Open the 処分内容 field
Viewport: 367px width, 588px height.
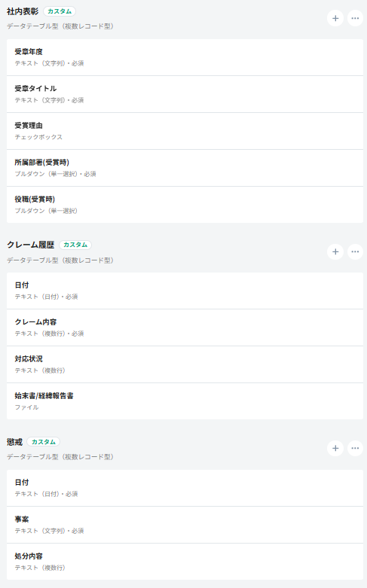tap(185, 562)
